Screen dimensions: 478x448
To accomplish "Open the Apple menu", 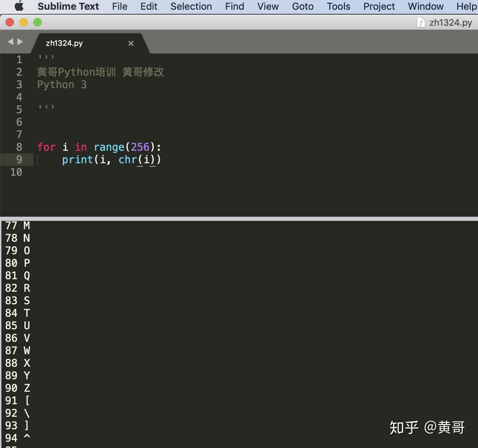I will 19,6.
